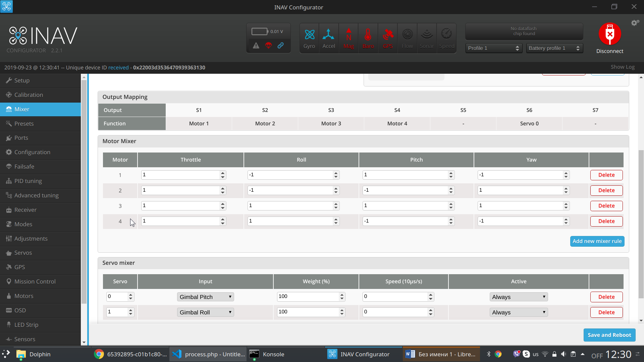
Task: Click the Accel sensor status icon
Action: pos(328,38)
